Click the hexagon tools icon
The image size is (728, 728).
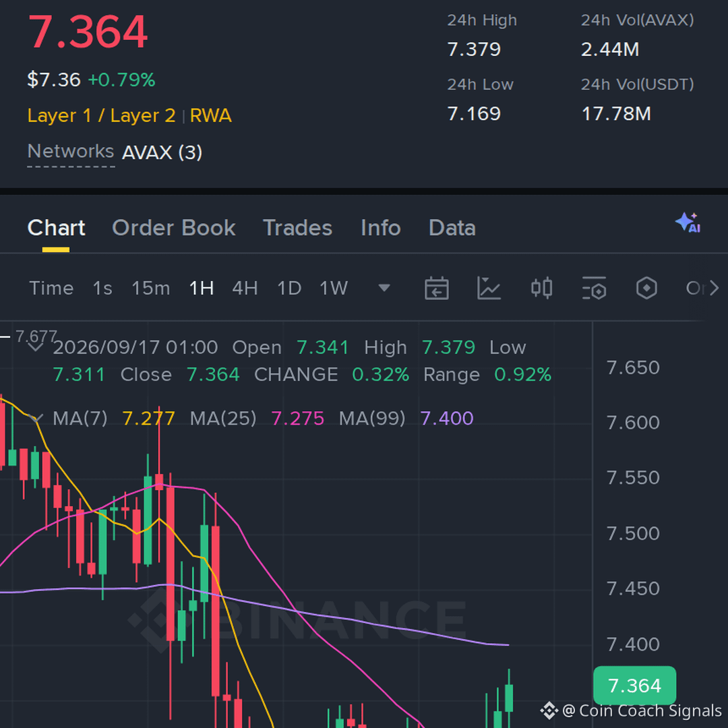646,289
